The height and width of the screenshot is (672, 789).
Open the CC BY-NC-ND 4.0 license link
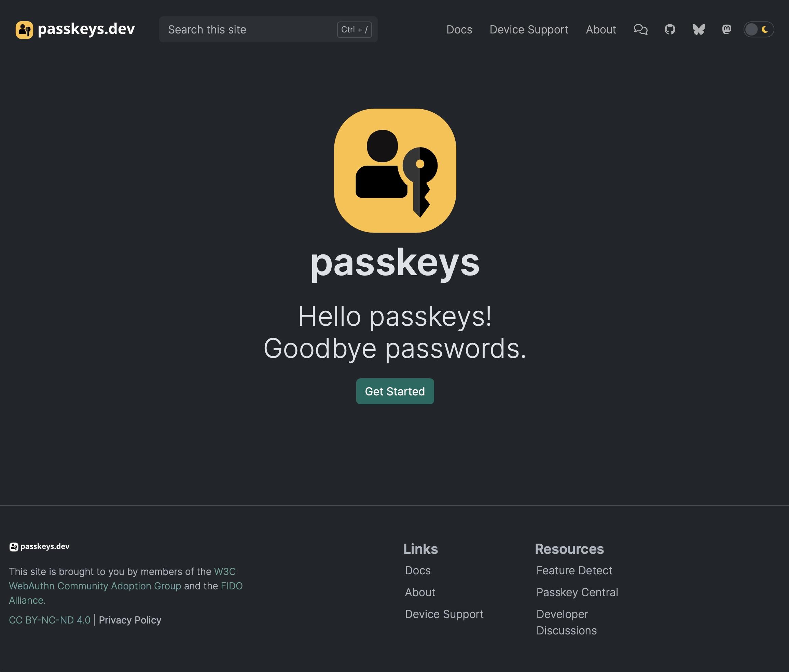[50, 620]
